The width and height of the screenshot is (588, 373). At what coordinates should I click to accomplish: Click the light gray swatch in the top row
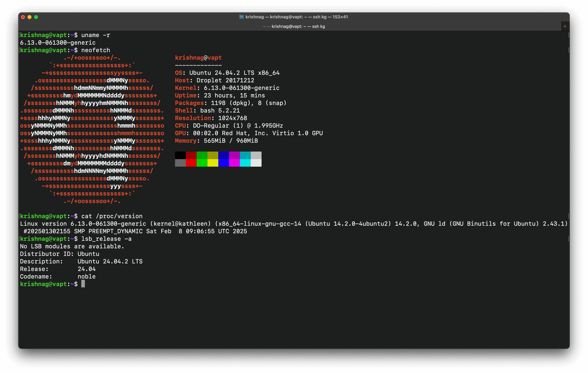coord(256,155)
